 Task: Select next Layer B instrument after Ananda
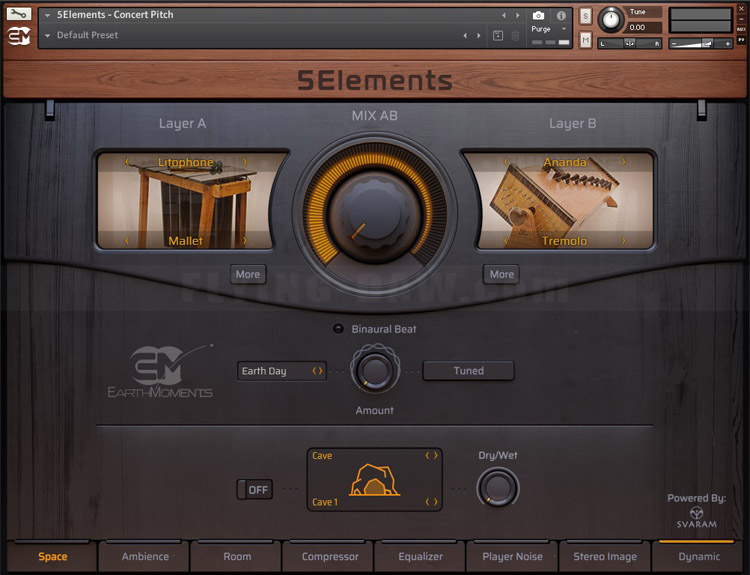624,162
